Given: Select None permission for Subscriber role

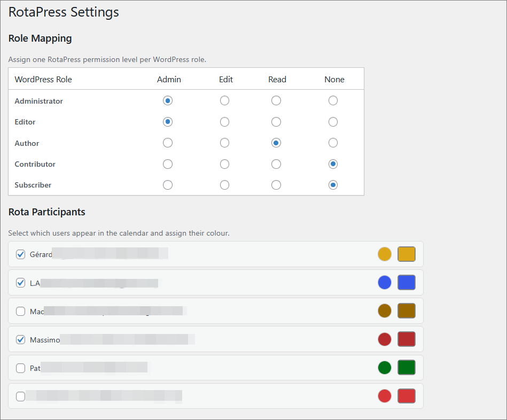Looking at the screenshot, I should pos(333,185).
